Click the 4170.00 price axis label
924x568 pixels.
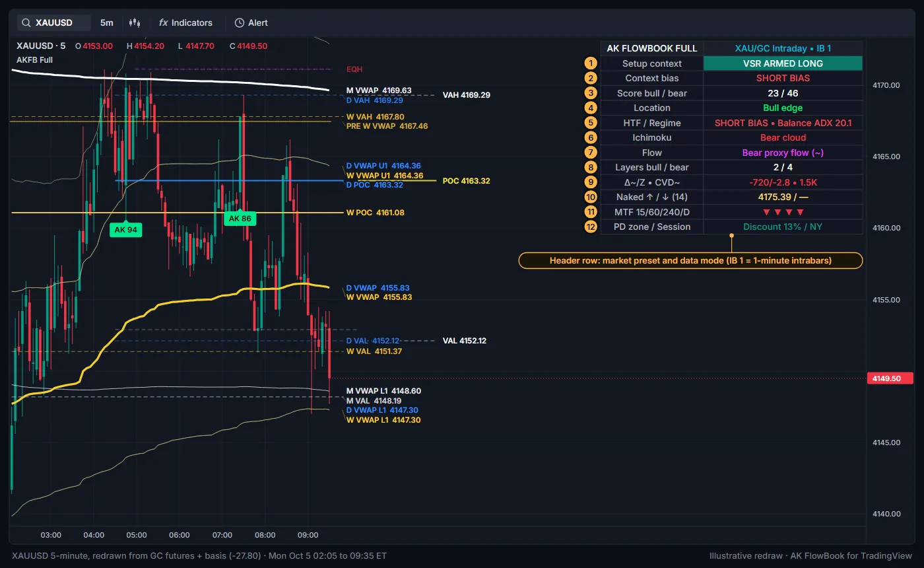point(886,85)
